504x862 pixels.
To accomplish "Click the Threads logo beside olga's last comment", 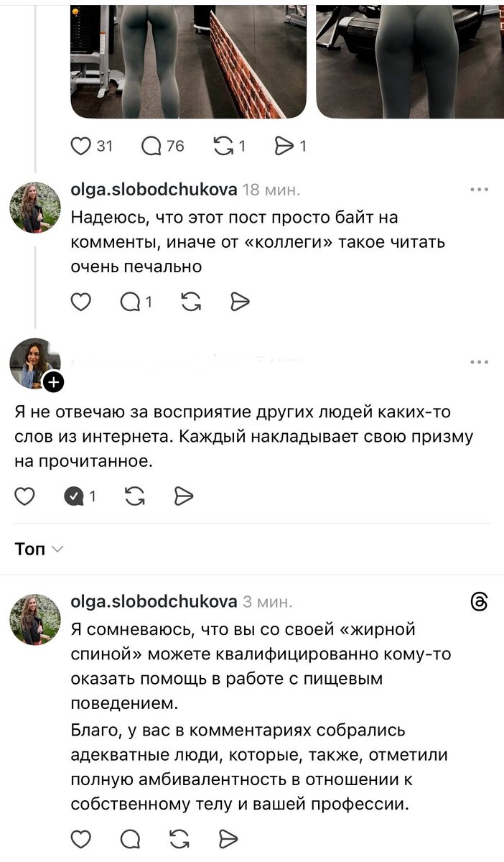I will pos(479,601).
